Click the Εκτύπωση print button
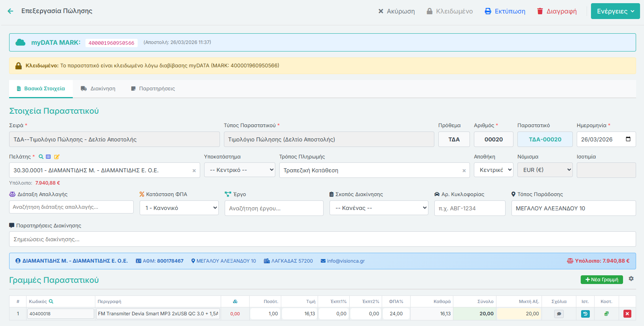 [505, 11]
